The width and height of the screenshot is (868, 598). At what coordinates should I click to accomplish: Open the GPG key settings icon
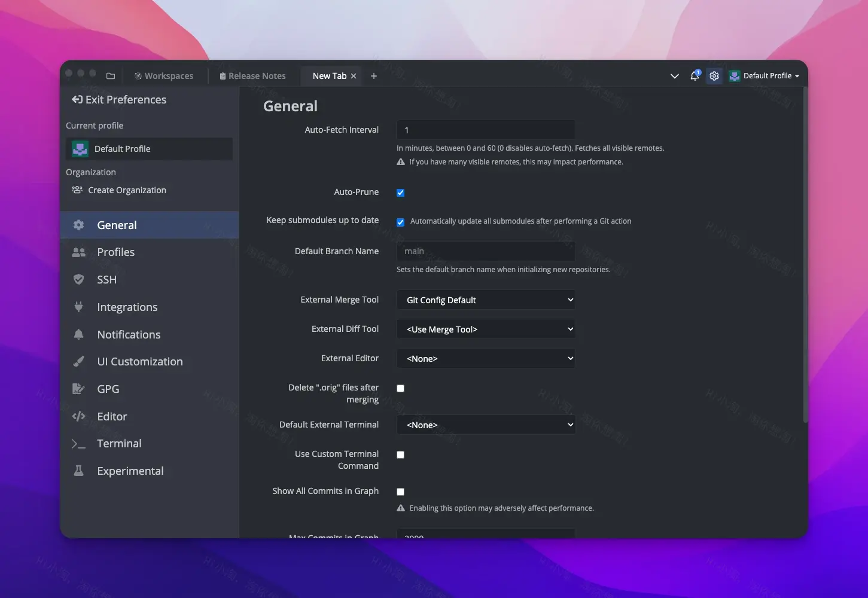(x=78, y=389)
